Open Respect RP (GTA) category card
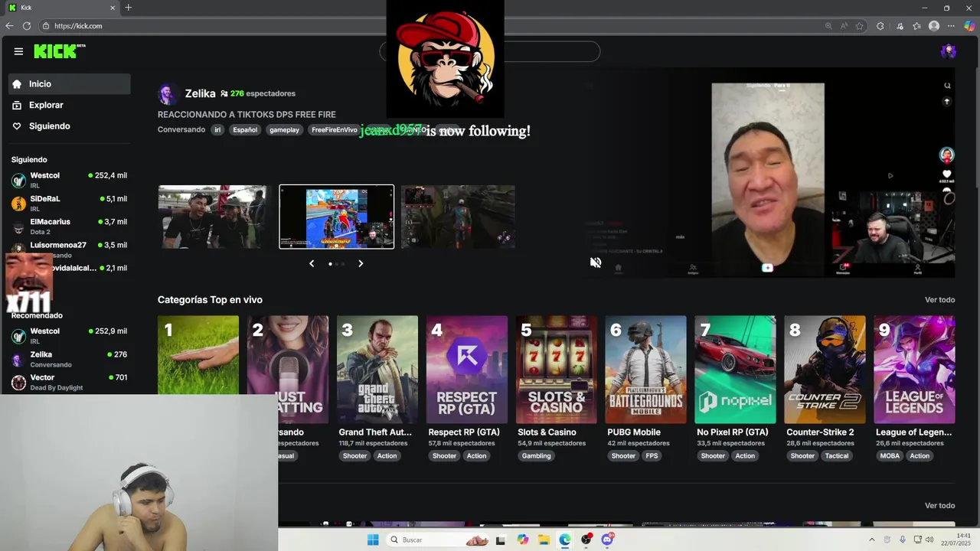 tap(467, 370)
